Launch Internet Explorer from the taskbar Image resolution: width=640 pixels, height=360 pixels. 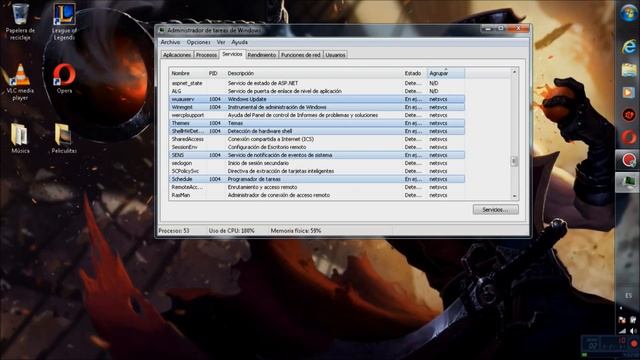[629, 47]
